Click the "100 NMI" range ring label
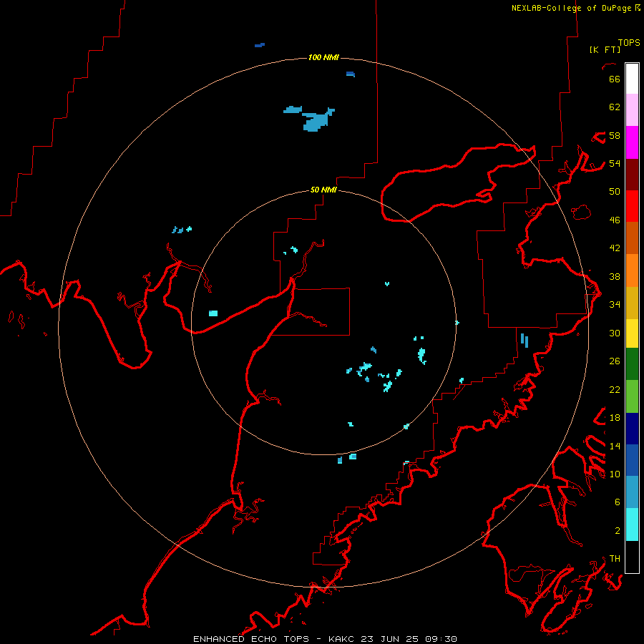The height and width of the screenshot is (644, 644). [x=323, y=57]
